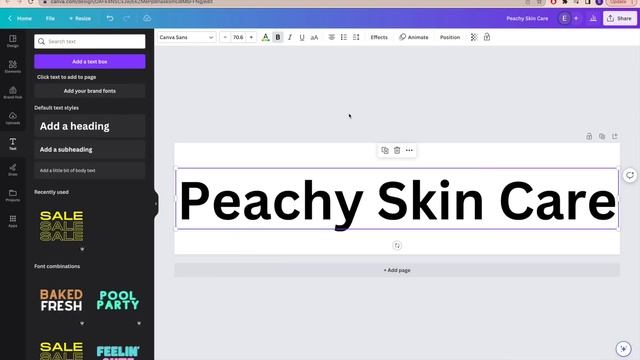Viewport: 640px width, 360px height.
Task: Toggle italic formatting
Action: [290, 37]
